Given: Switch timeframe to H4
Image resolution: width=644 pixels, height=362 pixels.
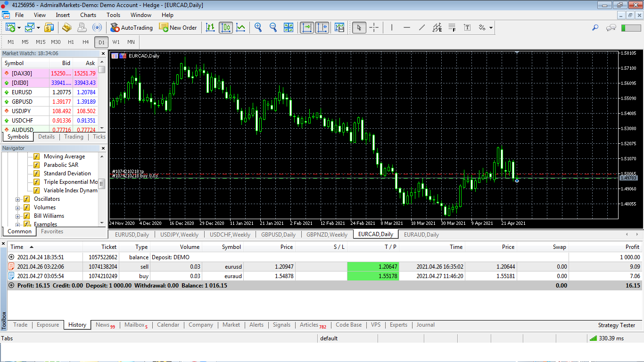Looking at the screenshot, I should click(x=86, y=42).
